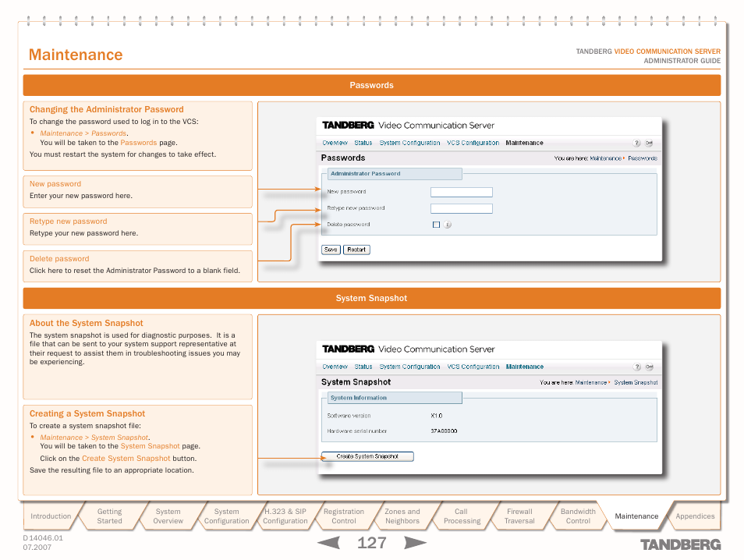Open Maintenance menu in System Snapshot screenshot

click(x=525, y=367)
